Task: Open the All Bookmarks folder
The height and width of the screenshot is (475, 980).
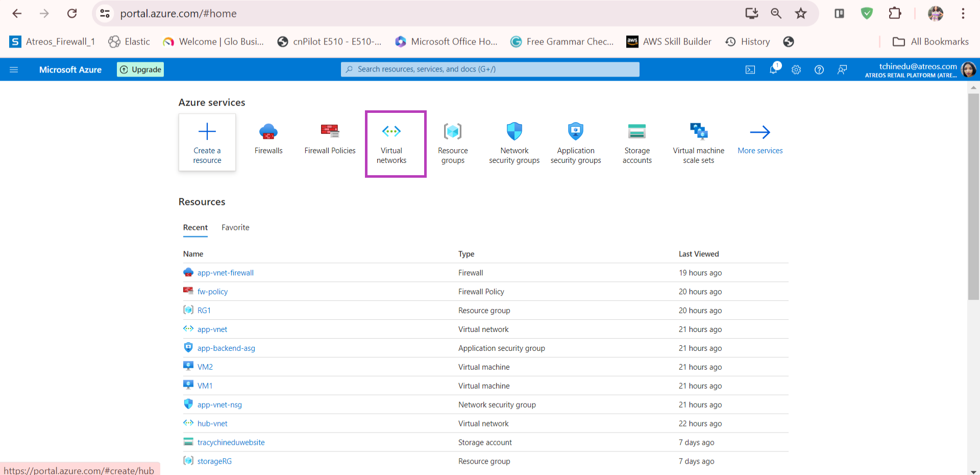Action: (930, 42)
